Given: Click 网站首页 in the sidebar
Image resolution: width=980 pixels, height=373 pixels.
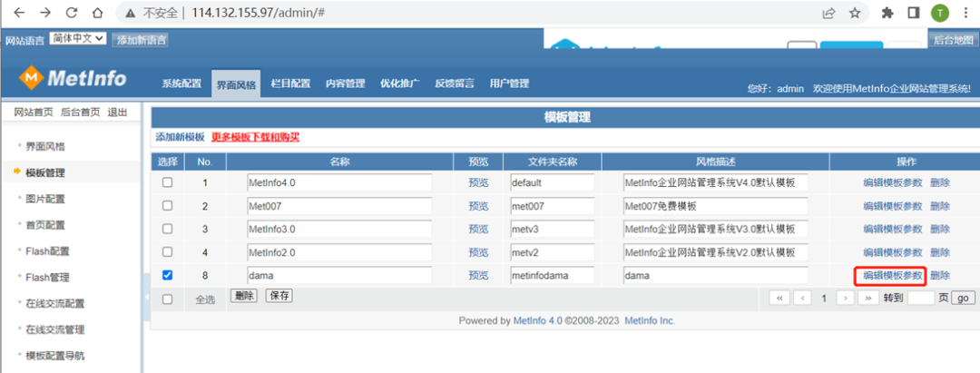Looking at the screenshot, I should (x=34, y=113).
